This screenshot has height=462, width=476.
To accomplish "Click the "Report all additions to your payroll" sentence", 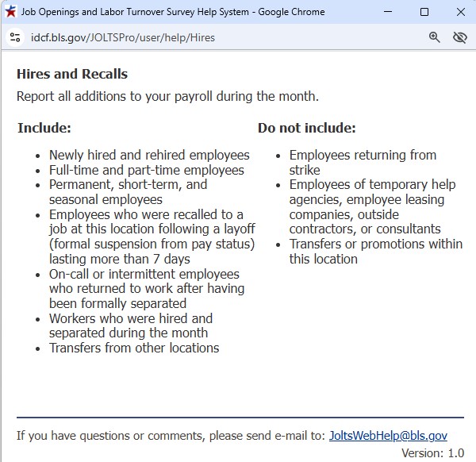I will tap(167, 97).
